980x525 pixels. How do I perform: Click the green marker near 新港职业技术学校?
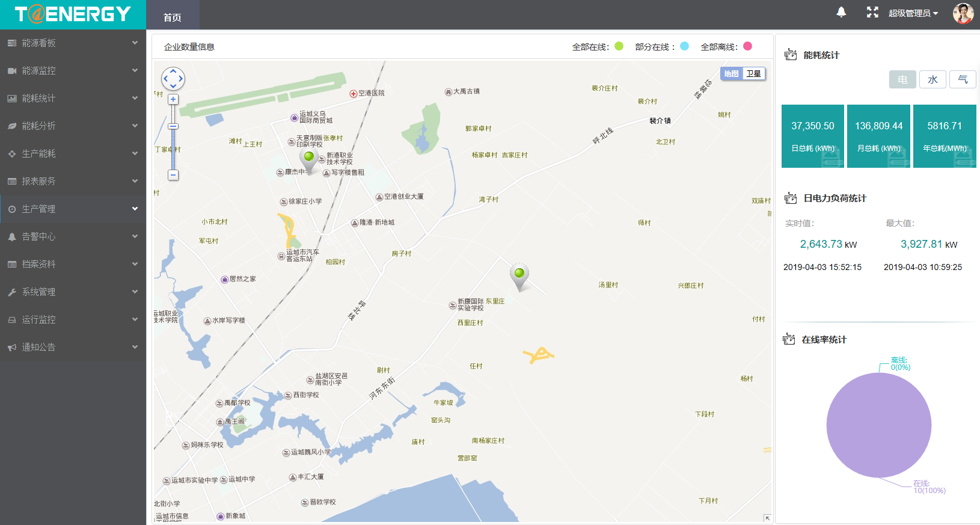tap(308, 159)
